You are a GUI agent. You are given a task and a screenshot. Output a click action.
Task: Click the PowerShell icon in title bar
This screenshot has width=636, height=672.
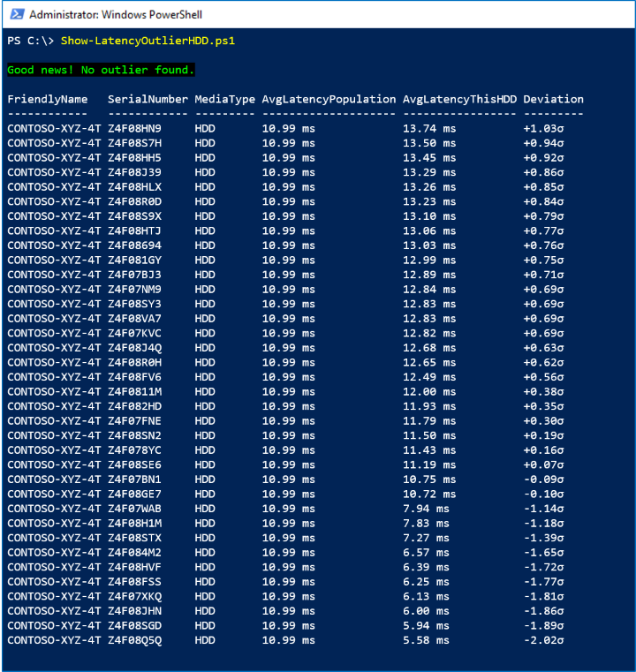tap(17, 14)
